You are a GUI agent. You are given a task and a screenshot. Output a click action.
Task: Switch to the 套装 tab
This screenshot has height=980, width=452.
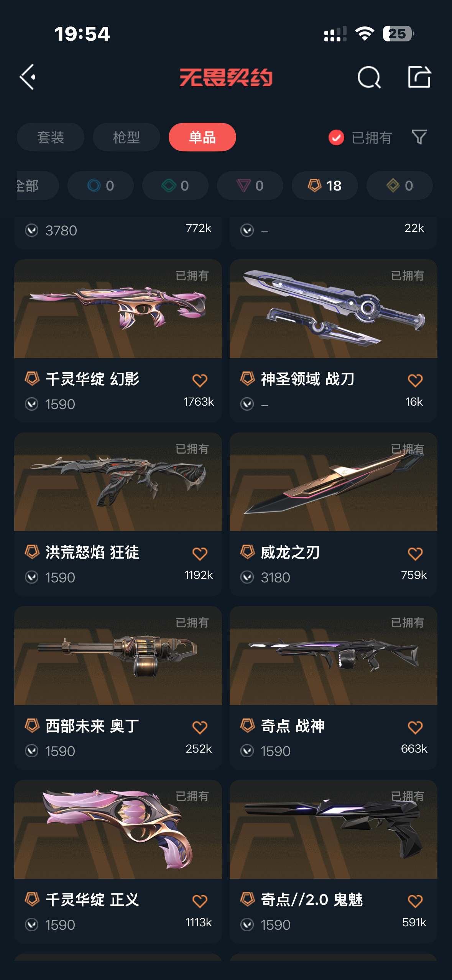(50, 137)
